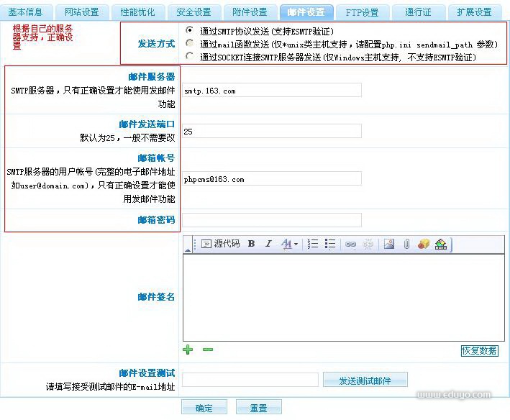Select the mail函数发送 radio option
510x420 pixels.
click(189, 43)
